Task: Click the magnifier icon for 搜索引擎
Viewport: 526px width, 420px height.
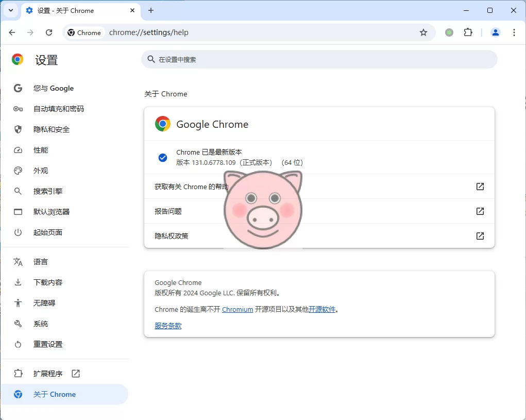Action: pyautogui.click(x=18, y=191)
